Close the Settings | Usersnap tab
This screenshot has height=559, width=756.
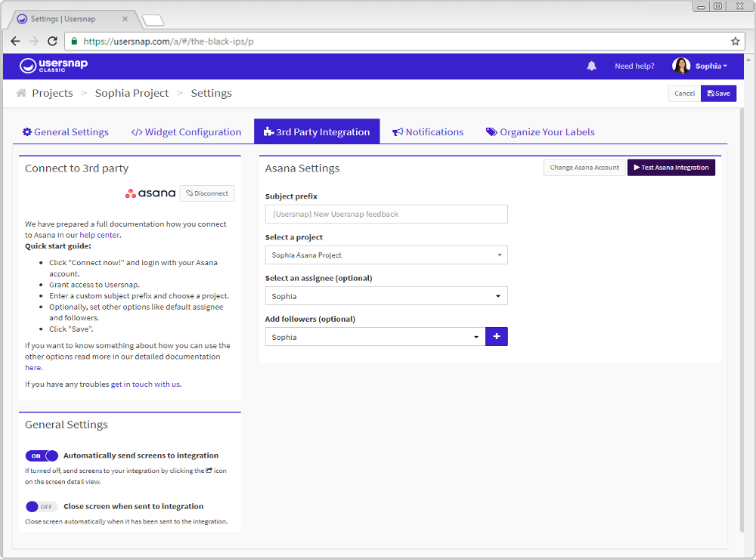tap(125, 19)
